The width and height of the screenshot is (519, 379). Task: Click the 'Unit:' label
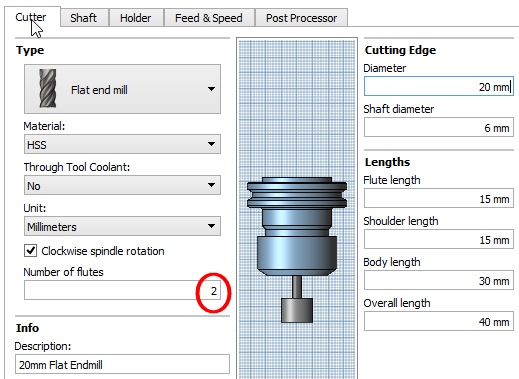tap(35, 208)
